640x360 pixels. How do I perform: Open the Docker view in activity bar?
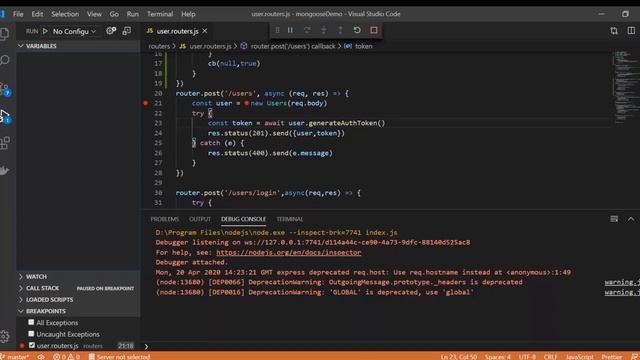coord(4,170)
